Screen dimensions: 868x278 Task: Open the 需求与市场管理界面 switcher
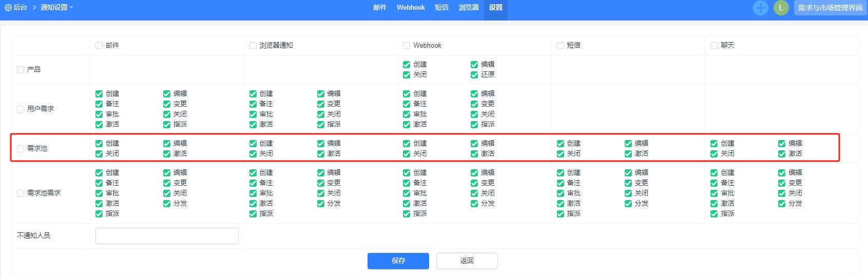click(831, 8)
